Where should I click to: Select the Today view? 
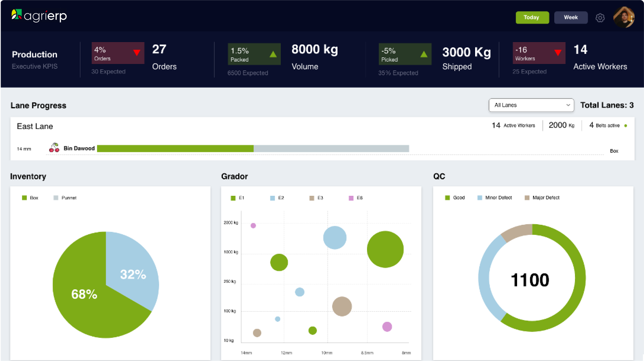point(532,18)
